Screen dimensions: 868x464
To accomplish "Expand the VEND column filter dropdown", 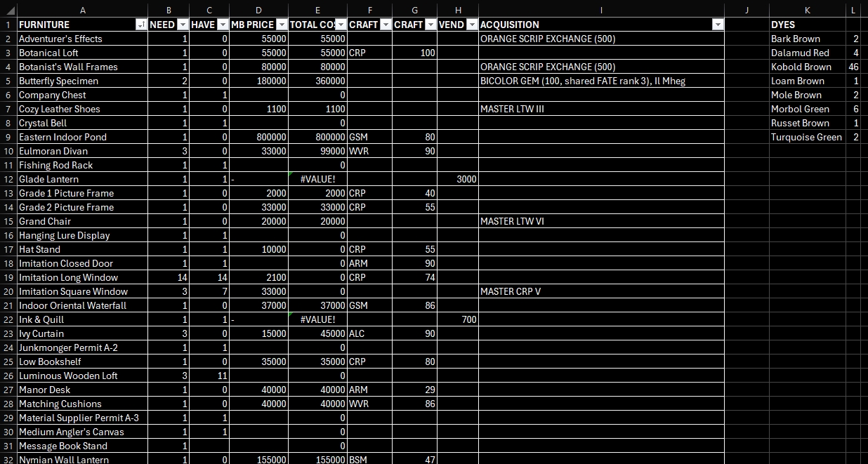I will (x=471, y=25).
